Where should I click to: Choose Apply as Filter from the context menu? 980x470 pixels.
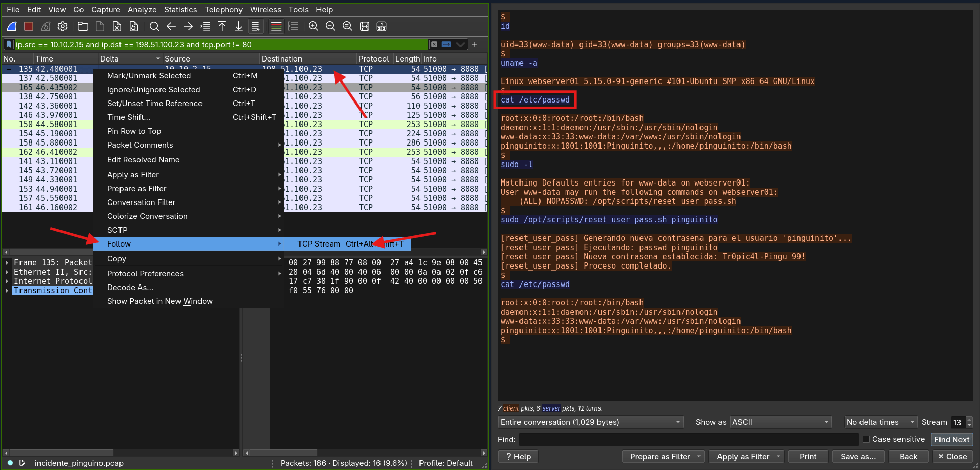(188, 175)
